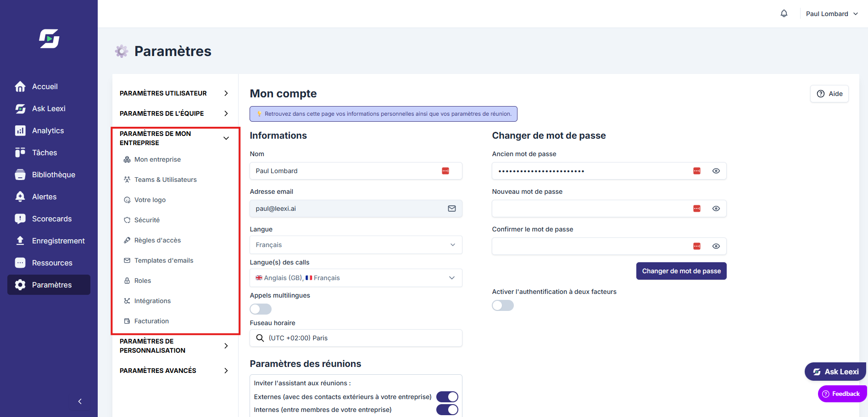This screenshot has height=417, width=868.
Task: Click the Feedback button
Action: point(842,394)
